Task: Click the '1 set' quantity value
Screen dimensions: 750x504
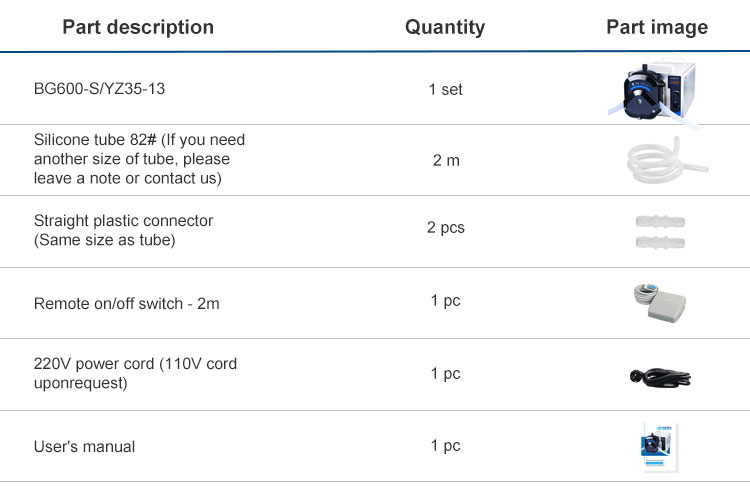Action: point(445,89)
